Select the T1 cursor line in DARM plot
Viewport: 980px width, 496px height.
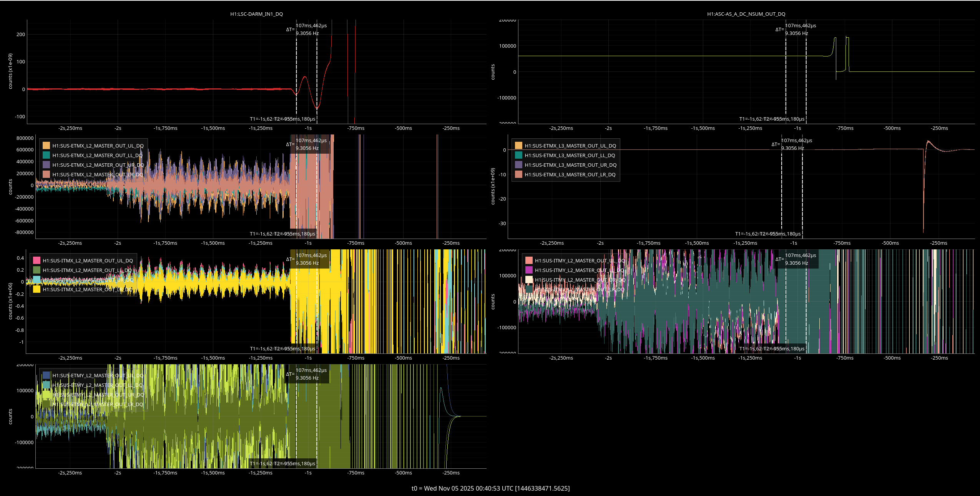[x=296, y=77]
